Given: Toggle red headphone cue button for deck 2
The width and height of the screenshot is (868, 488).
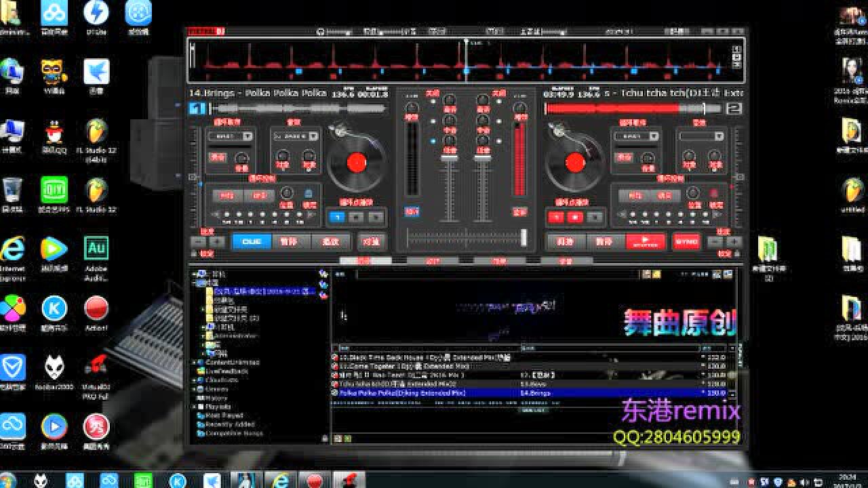Looking at the screenshot, I should click(520, 211).
